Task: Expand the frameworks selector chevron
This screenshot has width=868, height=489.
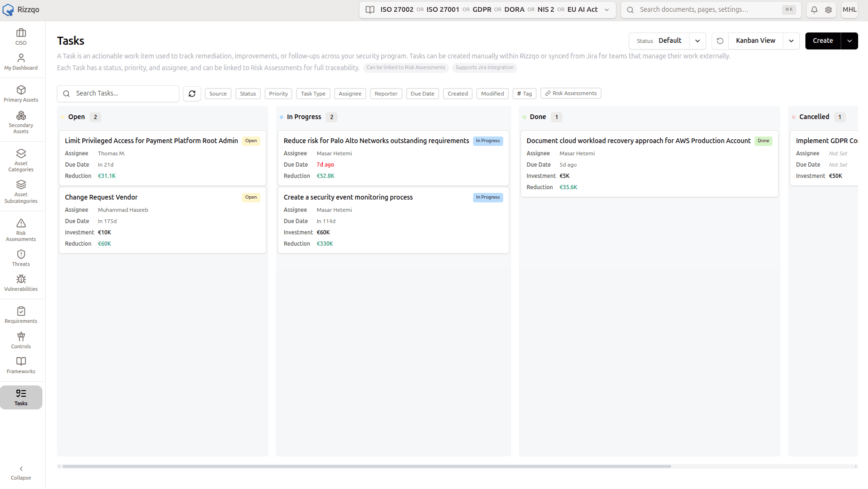Action: [607, 10]
